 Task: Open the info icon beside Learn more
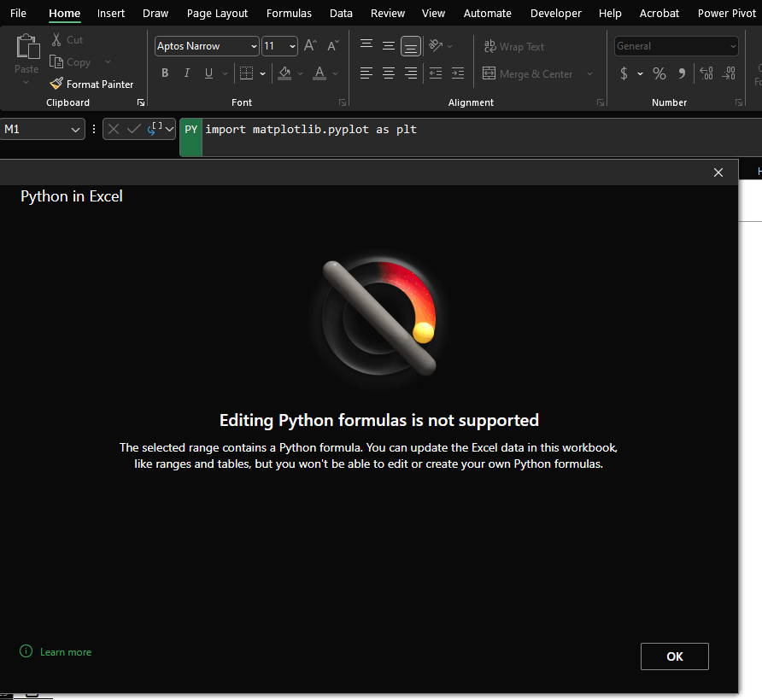tap(26, 651)
